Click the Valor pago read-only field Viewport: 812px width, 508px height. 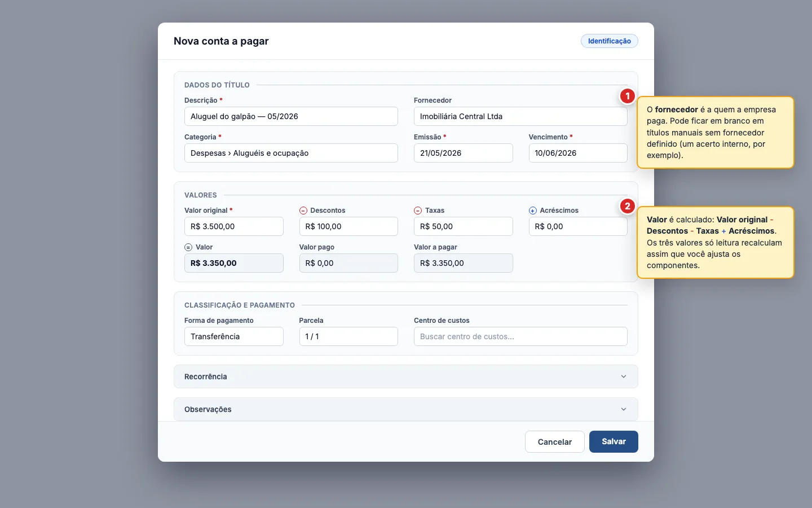coord(348,263)
